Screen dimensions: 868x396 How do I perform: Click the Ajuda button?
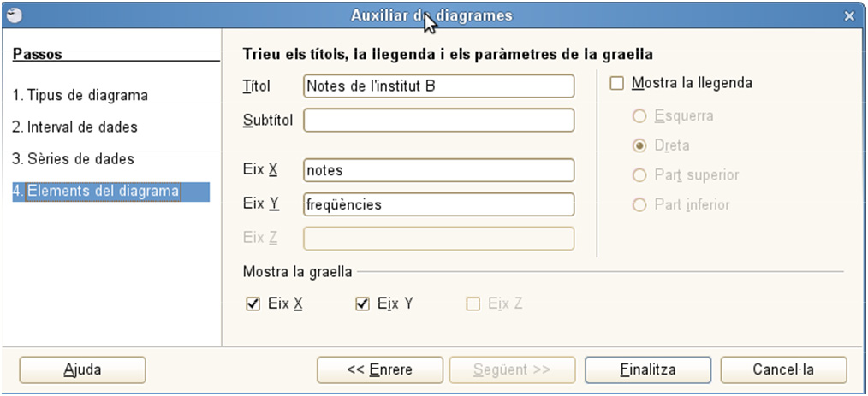pos(82,369)
